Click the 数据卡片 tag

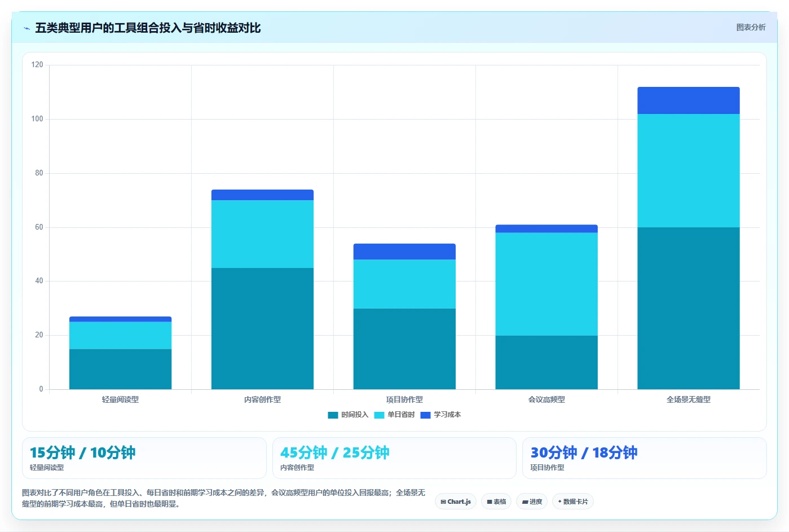coord(573,502)
